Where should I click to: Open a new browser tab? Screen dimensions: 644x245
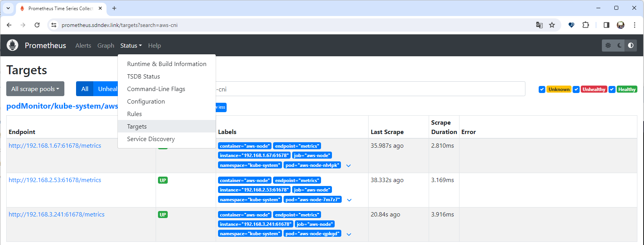coord(114,8)
